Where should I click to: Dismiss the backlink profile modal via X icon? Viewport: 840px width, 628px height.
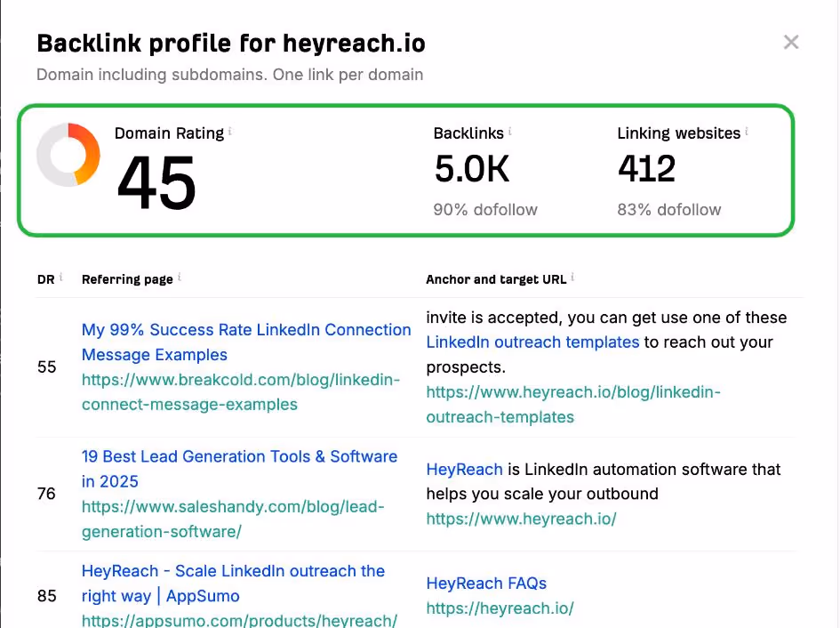pyautogui.click(x=791, y=42)
